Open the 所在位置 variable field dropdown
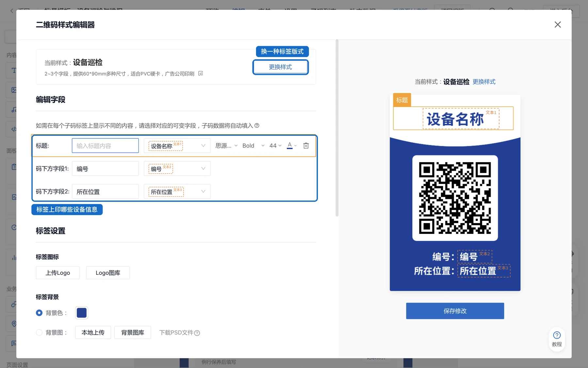Screen dimensions: 588x368 point(177,191)
